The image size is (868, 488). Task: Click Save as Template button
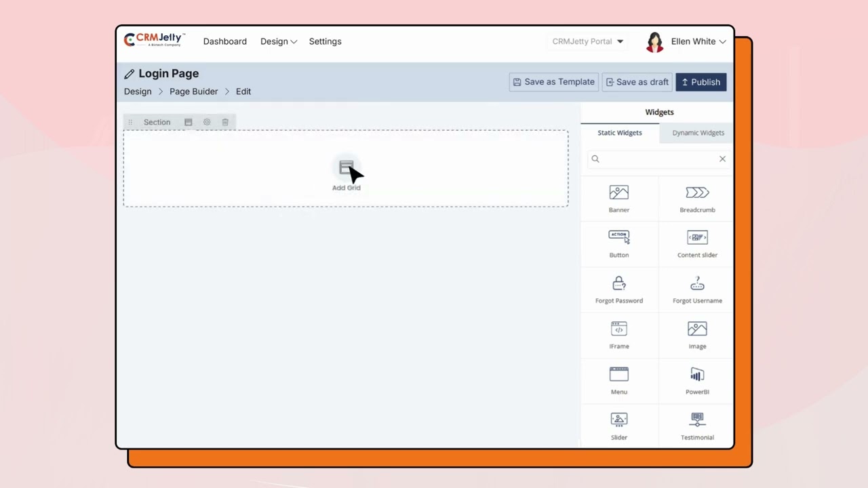coord(553,82)
